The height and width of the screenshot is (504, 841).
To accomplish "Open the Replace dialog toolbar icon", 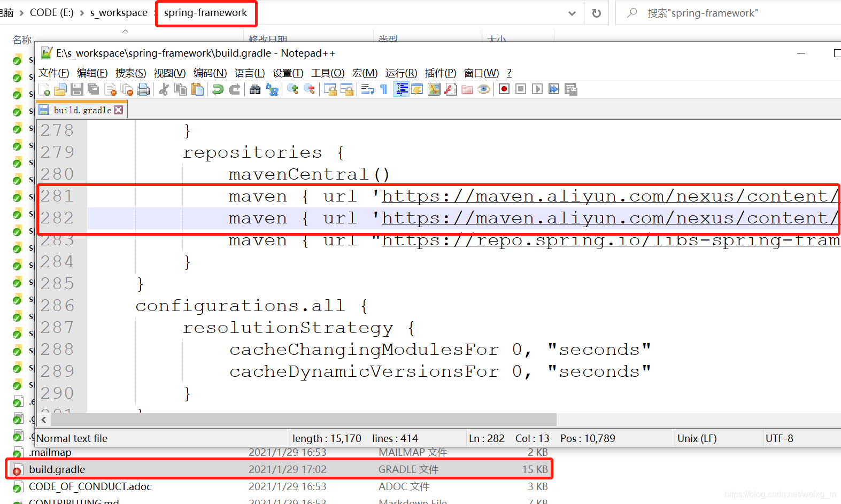I will click(272, 89).
